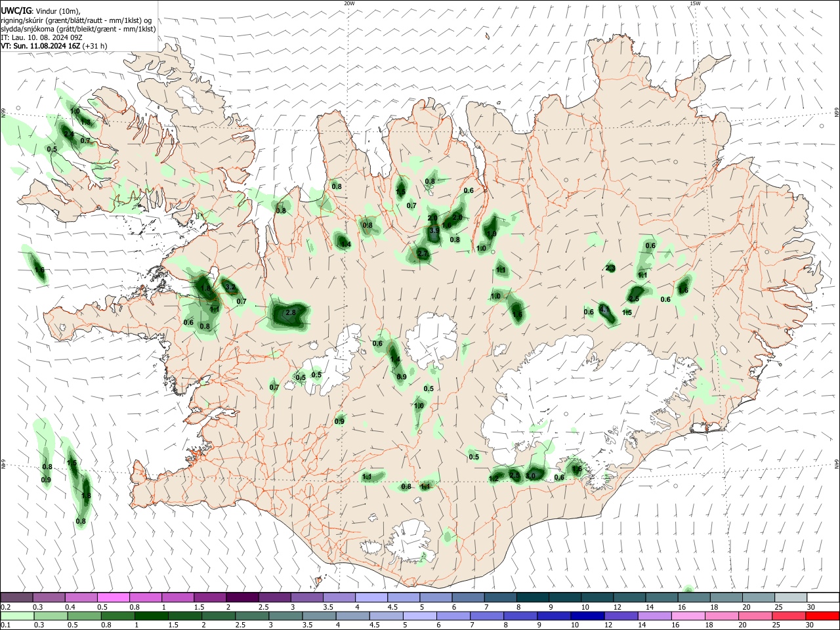The width and height of the screenshot is (840, 630).
Task: Click the '20W' longitude label at top
Action: click(349, 3)
